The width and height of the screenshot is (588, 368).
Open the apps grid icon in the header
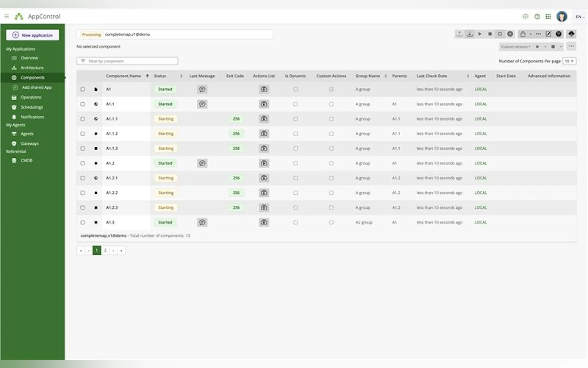coord(548,16)
